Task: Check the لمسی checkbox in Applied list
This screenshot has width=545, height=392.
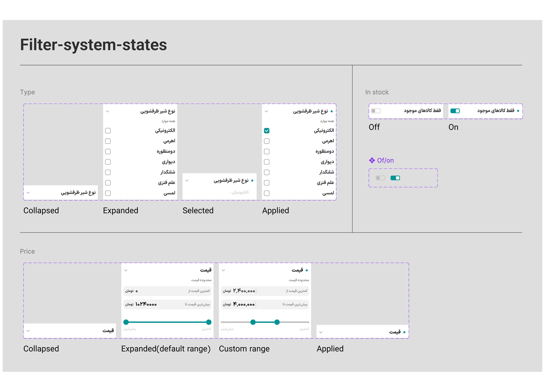Action: point(267,193)
